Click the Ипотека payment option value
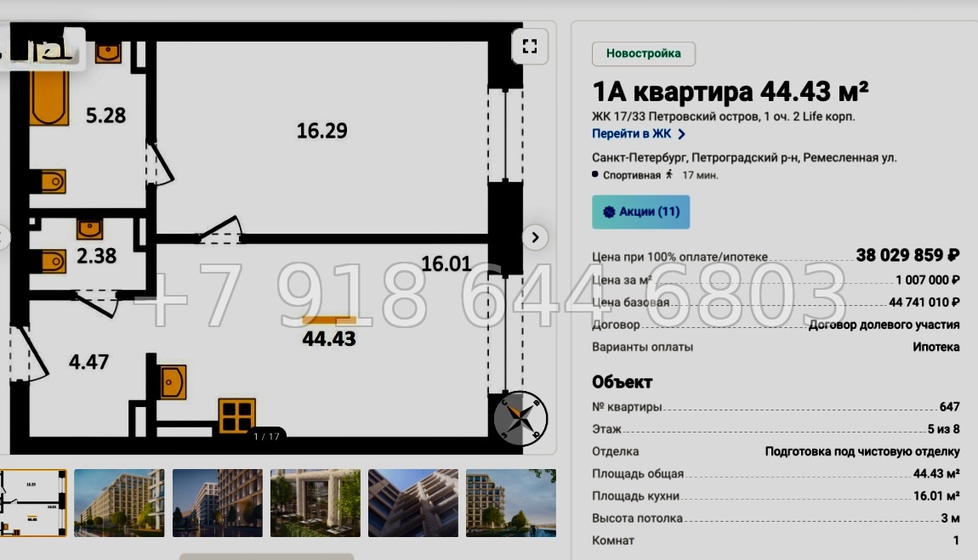This screenshot has height=560, width=978. [x=936, y=347]
